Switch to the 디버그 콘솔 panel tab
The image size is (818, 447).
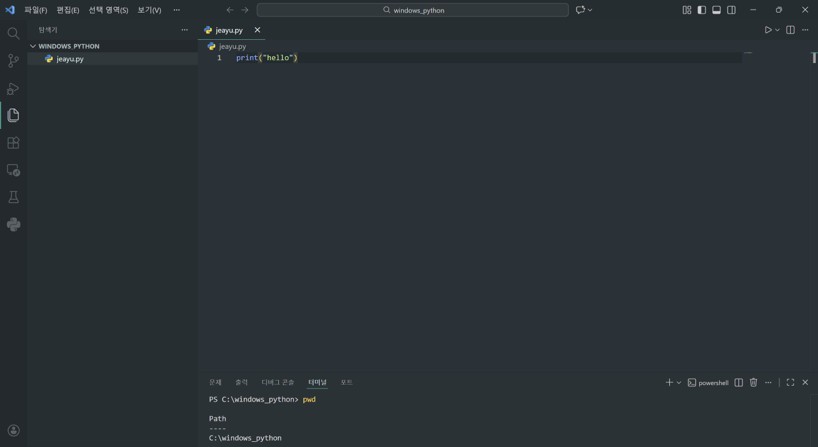coord(277,382)
